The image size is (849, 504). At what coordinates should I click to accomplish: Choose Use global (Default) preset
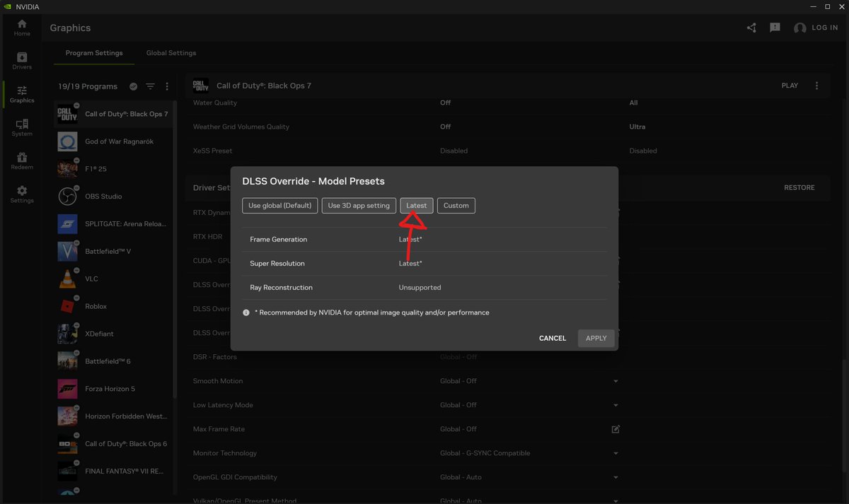[x=280, y=206]
